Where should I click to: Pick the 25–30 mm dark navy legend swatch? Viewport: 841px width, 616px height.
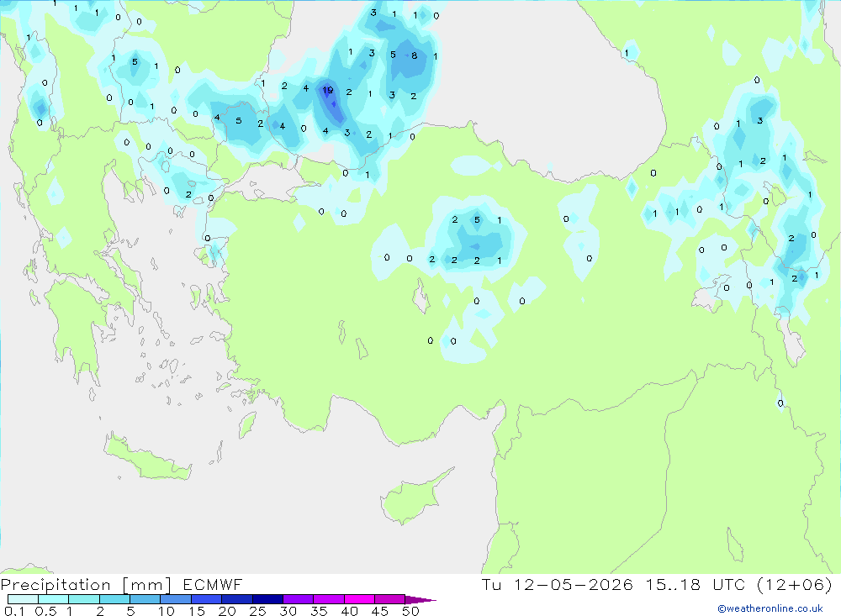pos(267,599)
